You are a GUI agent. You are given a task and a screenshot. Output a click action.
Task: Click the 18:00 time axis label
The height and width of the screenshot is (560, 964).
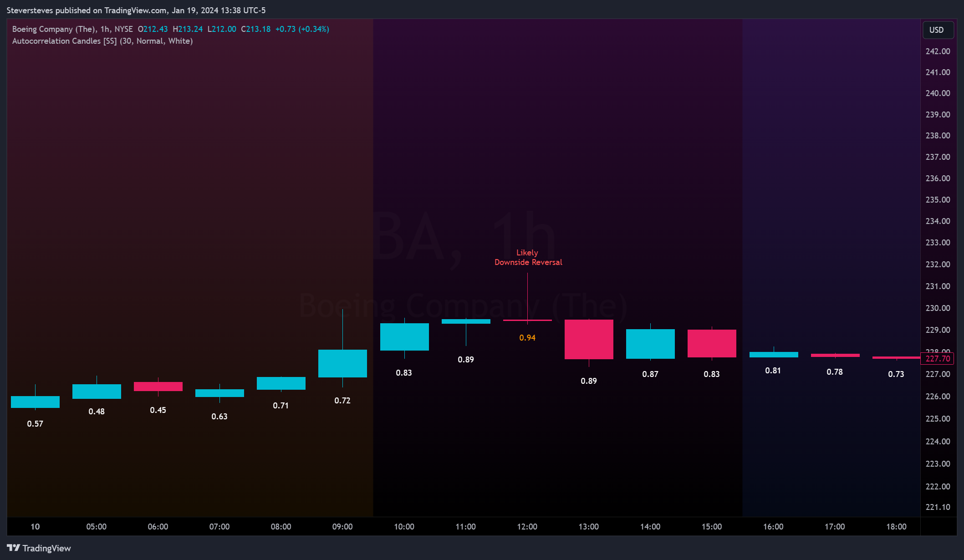pos(896,527)
